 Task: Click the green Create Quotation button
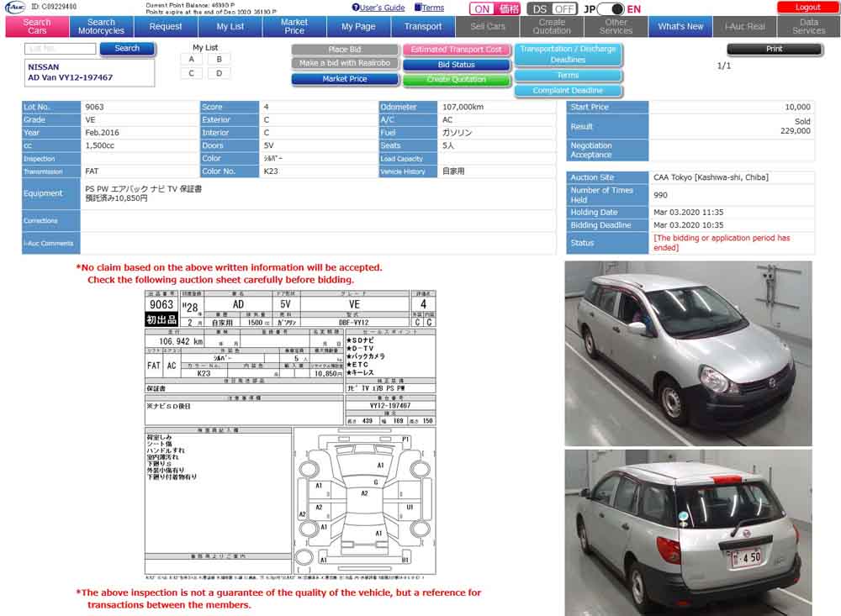(x=457, y=79)
